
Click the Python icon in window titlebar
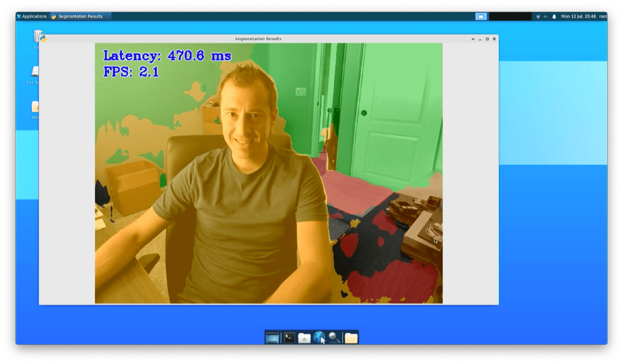point(44,39)
